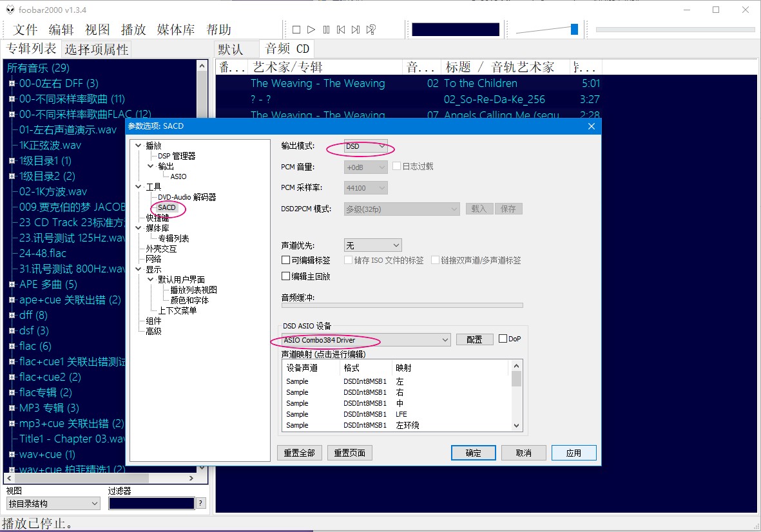761x532 pixels.
Task: Expand the APE 多曲 (5) folder
Action: (12, 284)
